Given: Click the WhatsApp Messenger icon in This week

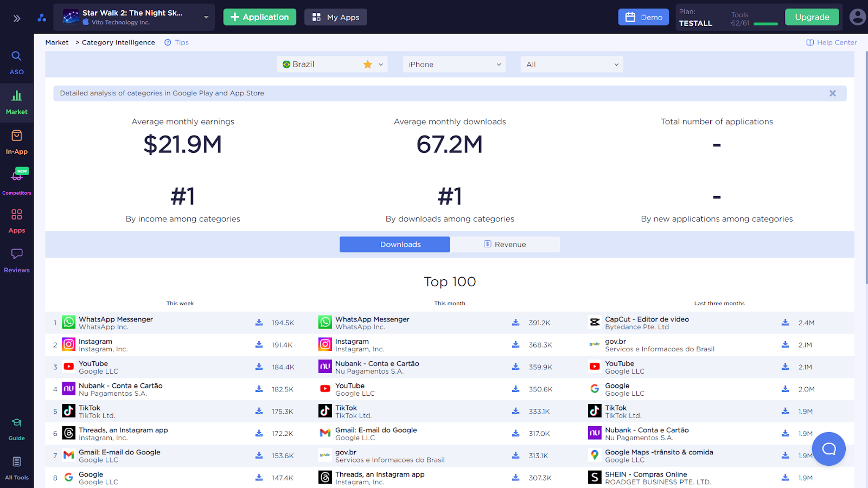Looking at the screenshot, I should click(69, 323).
